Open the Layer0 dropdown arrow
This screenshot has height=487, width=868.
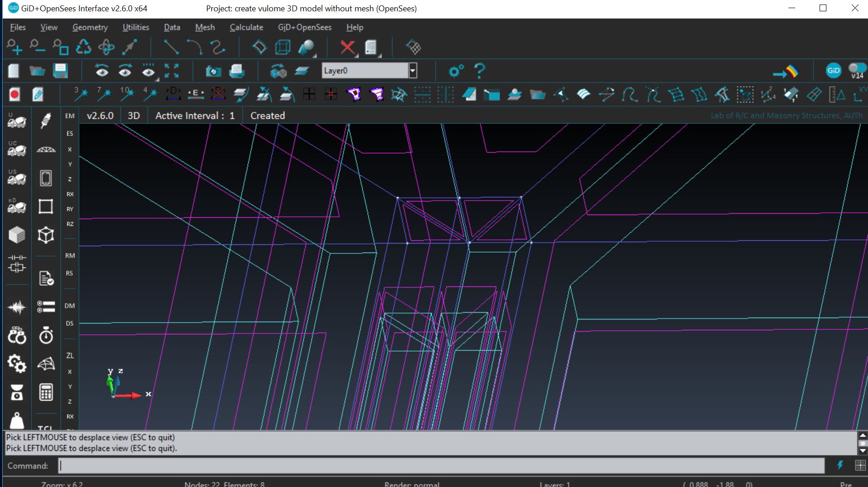click(412, 71)
